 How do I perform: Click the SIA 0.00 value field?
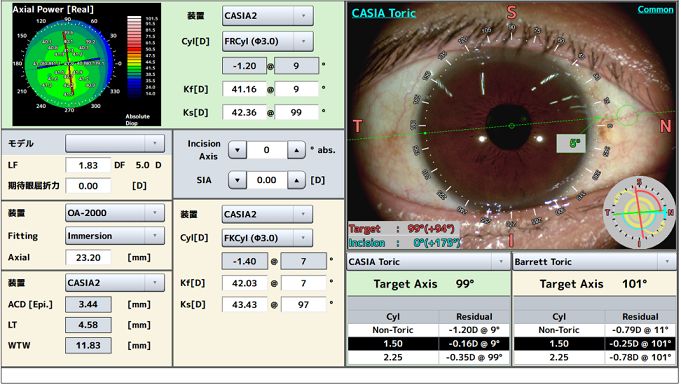click(x=267, y=180)
